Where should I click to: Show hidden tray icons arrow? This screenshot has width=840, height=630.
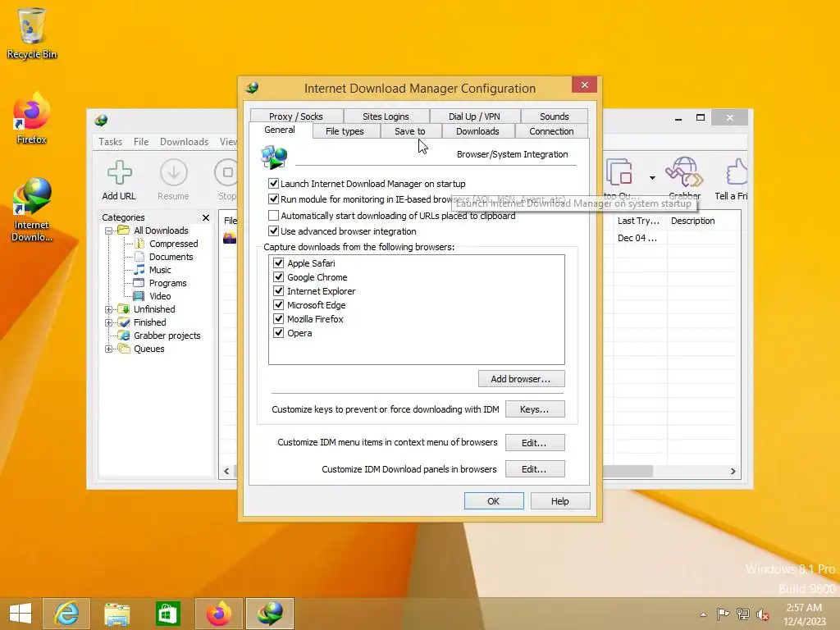coord(703,614)
